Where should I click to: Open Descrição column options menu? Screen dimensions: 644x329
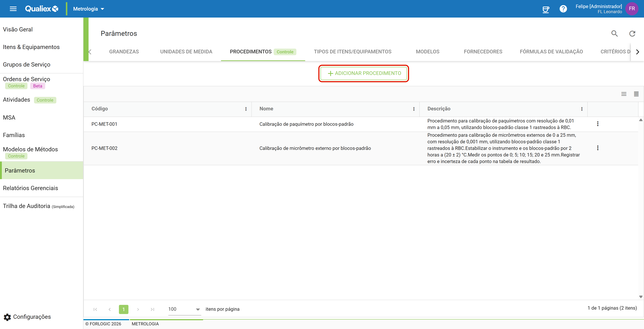pos(582,109)
